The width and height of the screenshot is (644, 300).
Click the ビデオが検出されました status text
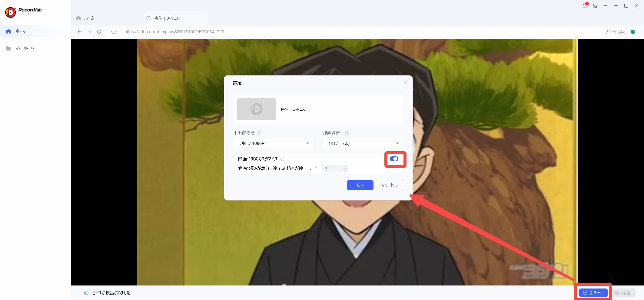pos(111,293)
